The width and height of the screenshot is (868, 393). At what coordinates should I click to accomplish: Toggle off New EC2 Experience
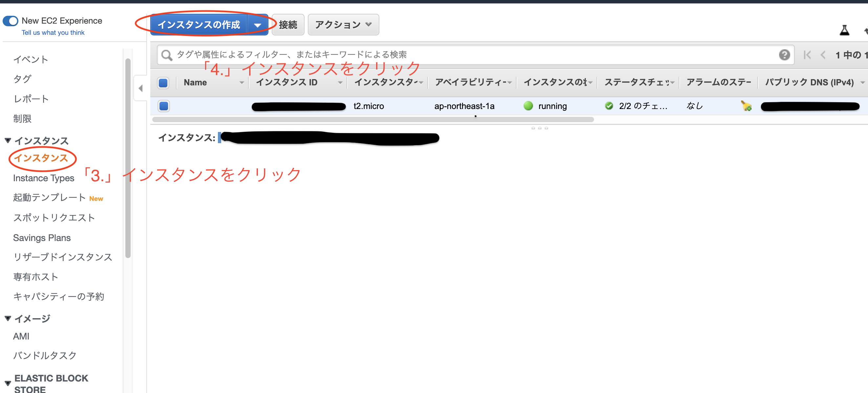(x=11, y=21)
